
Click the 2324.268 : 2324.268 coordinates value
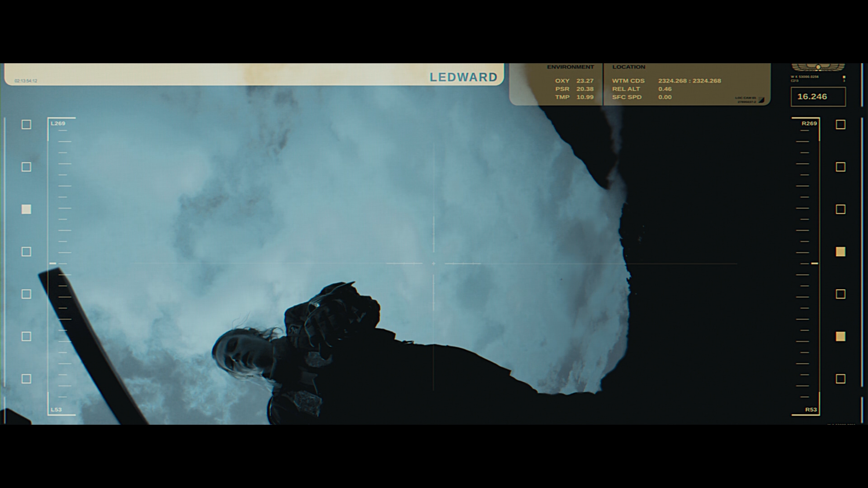tap(689, 81)
